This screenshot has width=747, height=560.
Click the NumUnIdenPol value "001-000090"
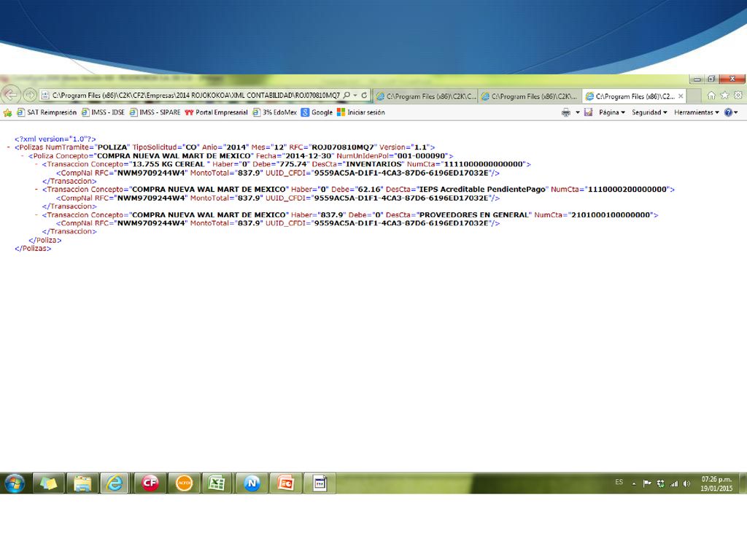[x=421, y=156]
